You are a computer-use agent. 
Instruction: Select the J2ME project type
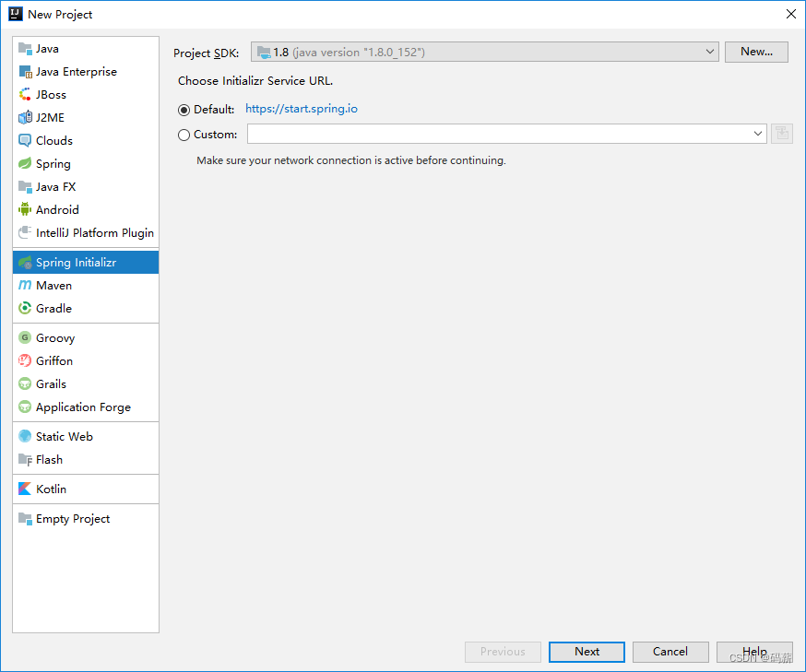coord(50,117)
